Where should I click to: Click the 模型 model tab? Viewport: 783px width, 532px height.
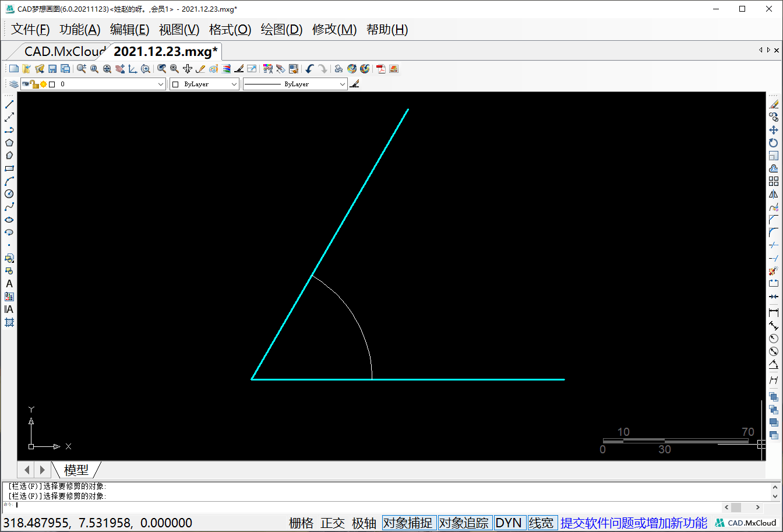(x=76, y=470)
